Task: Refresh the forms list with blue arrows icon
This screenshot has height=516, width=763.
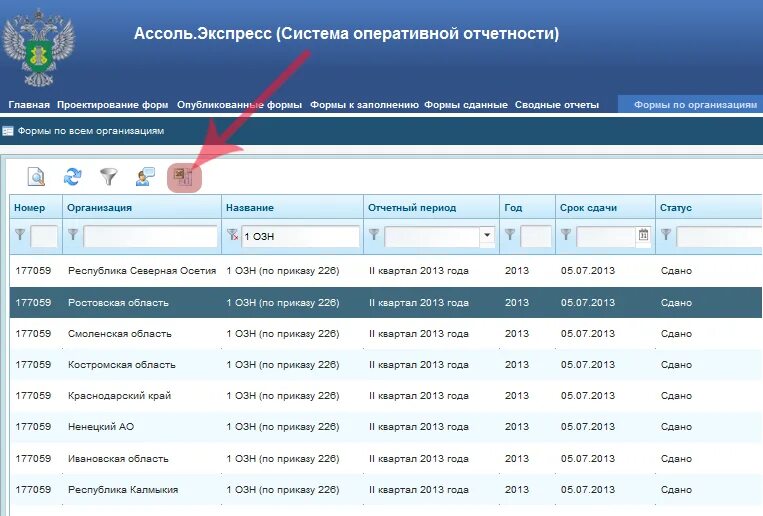Action: click(x=73, y=176)
